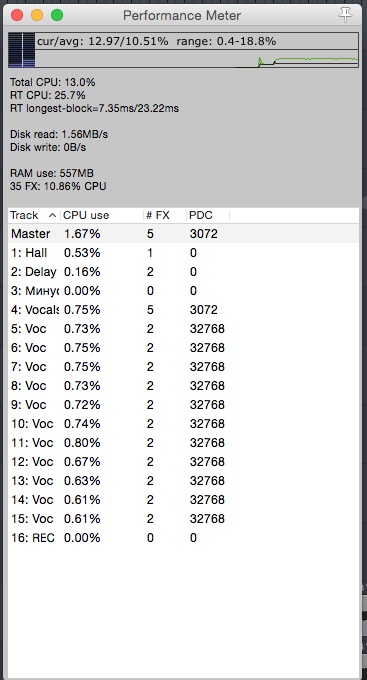This screenshot has width=367, height=680.
Task: Select the 4: Vocals track row
Action: (x=184, y=310)
